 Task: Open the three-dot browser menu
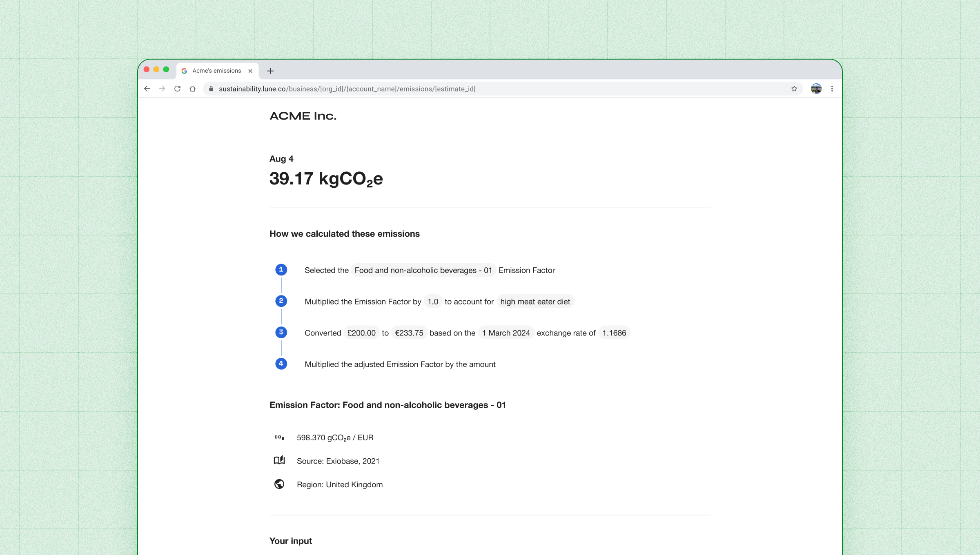click(x=832, y=89)
